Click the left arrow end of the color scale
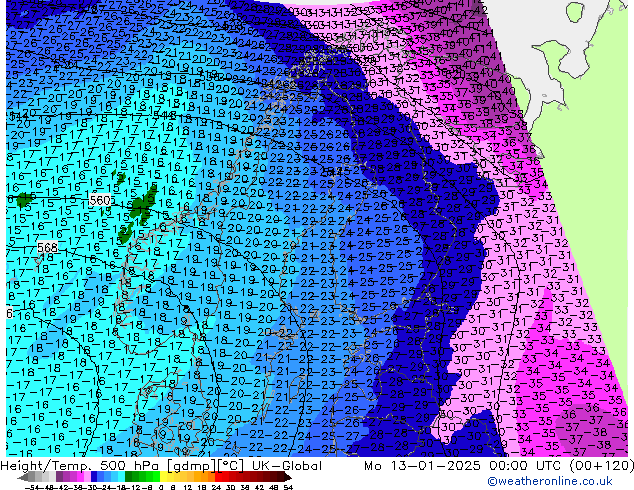The width and height of the screenshot is (634, 490). pos(23,478)
